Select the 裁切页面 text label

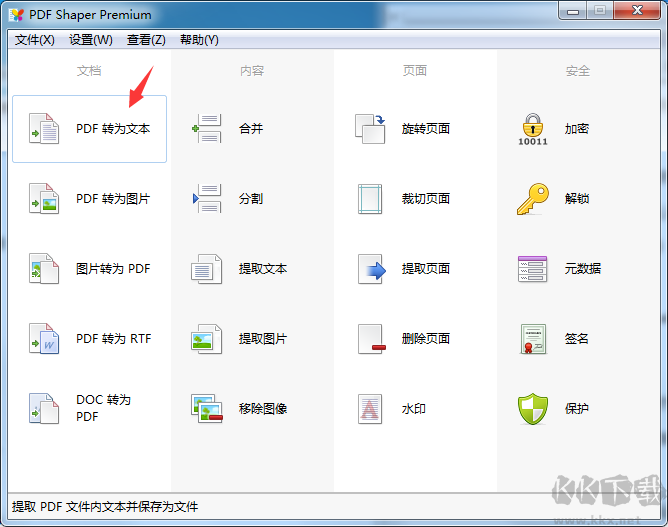pos(426,199)
